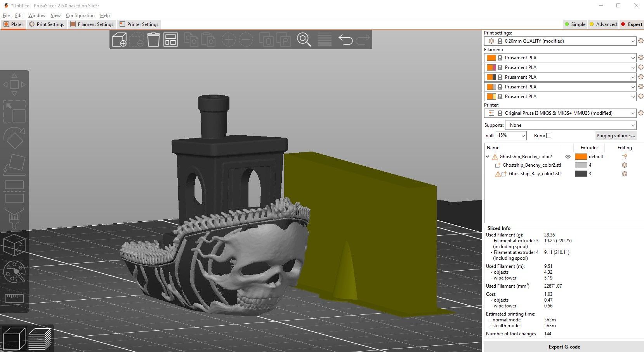This screenshot has width=644, height=352.
Task: Open the Edit menu
Action: click(x=19, y=16)
